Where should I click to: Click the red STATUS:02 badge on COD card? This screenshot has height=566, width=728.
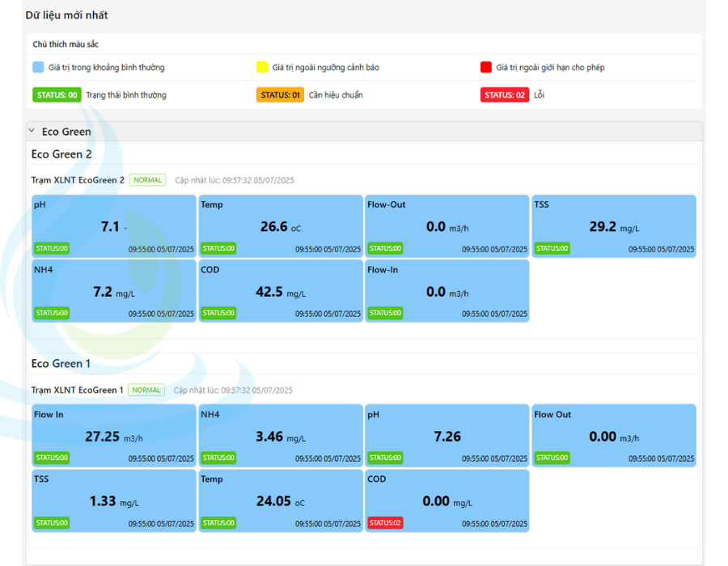(385, 523)
